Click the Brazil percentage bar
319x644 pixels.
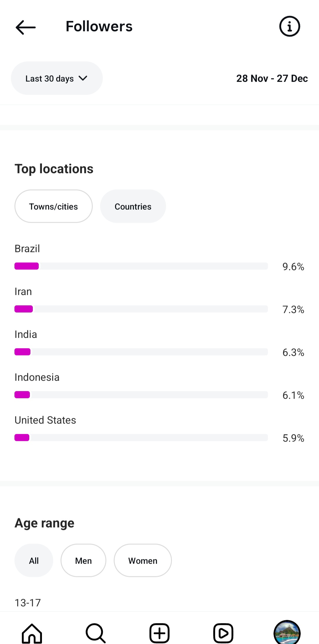coord(141,266)
